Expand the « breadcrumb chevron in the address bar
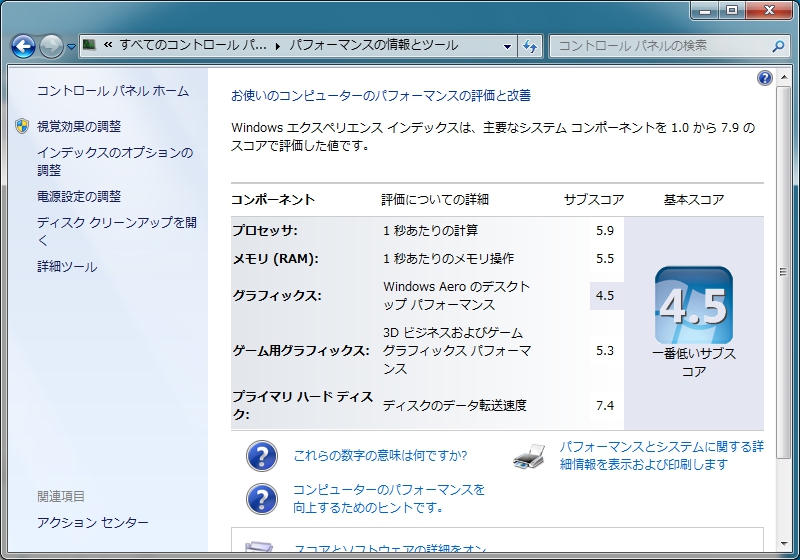800x560 pixels. pyautogui.click(x=107, y=46)
